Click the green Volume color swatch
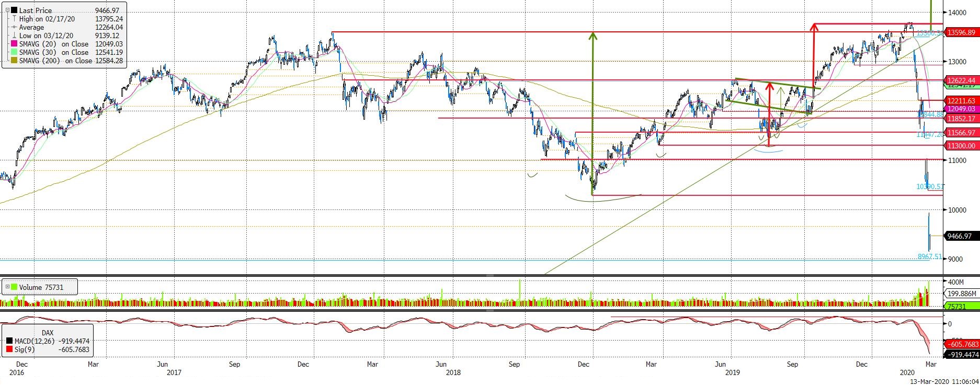The image size is (980, 386). (x=14, y=287)
